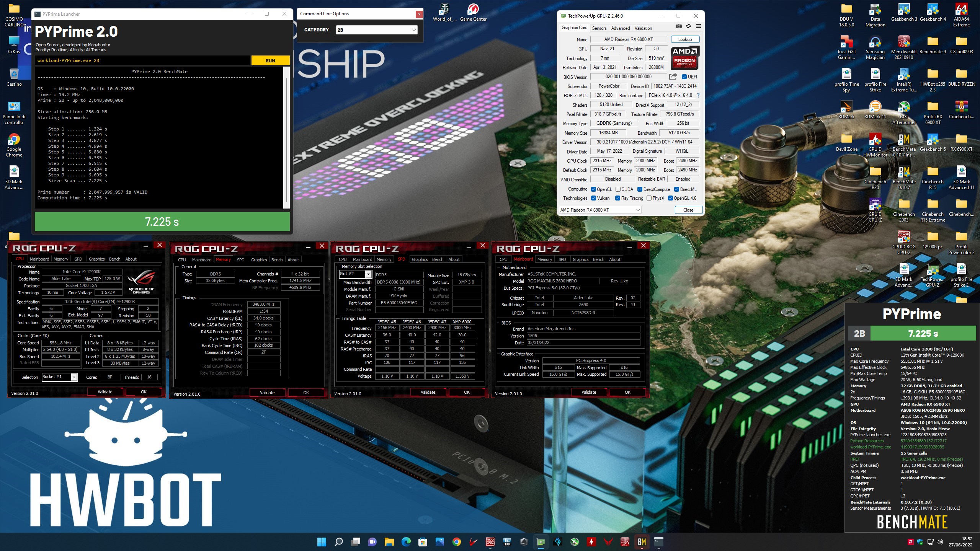This screenshot has height=551, width=980.
Task: Open the DDU V 18.0.5.0 desktop folder
Action: [x=846, y=15]
